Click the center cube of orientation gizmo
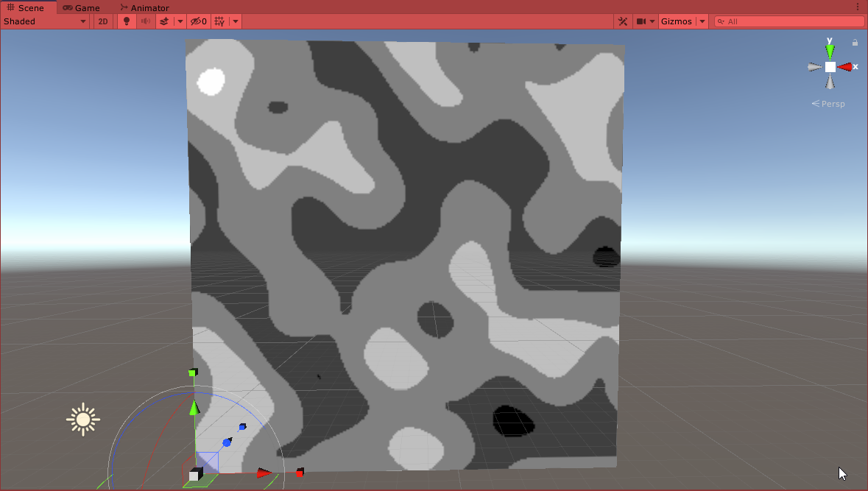The height and width of the screenshot is (491, 868). tap(830, 67)
